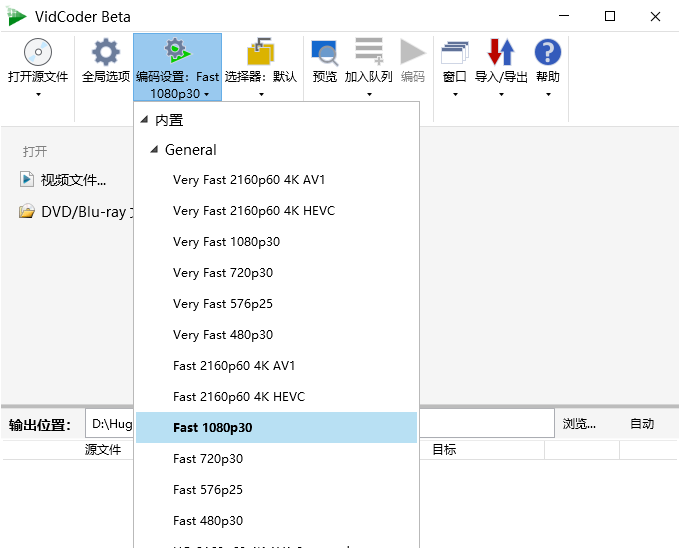Viewport: 680px width, 548px height.
Task: Click the VidCoder logo in title bar
Action: point(16,16)
